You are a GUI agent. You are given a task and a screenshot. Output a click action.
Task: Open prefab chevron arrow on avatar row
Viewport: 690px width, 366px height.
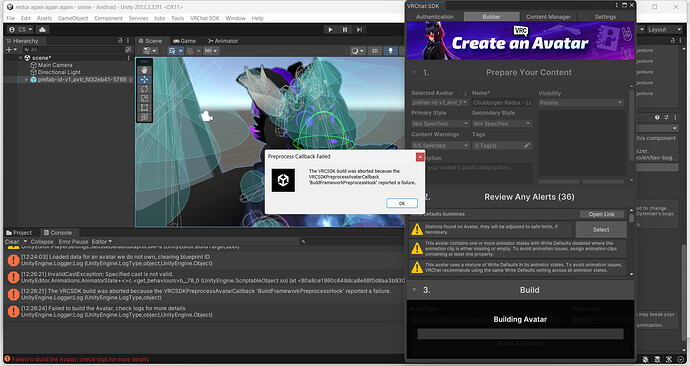pos(130,80)
